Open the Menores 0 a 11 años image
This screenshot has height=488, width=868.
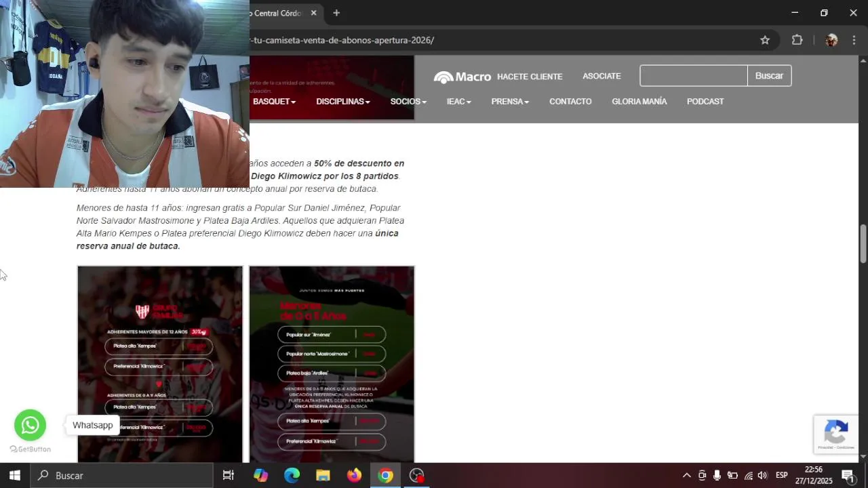(332, 365)
